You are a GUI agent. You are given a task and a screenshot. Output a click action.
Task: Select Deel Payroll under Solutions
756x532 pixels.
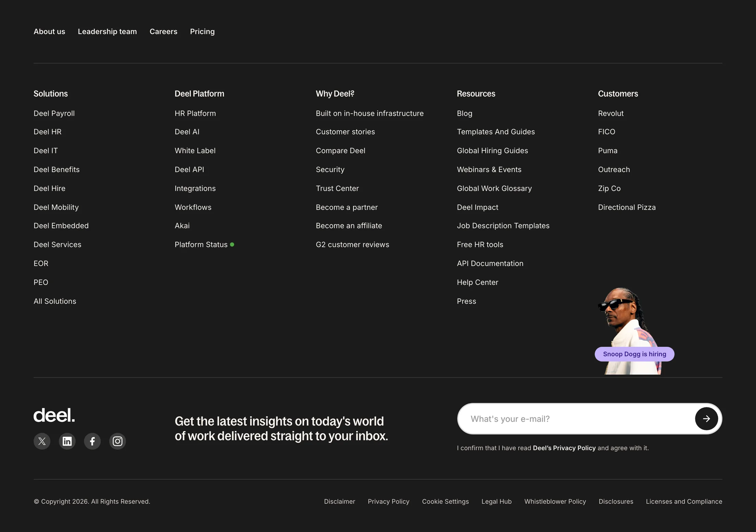(54, 113)
